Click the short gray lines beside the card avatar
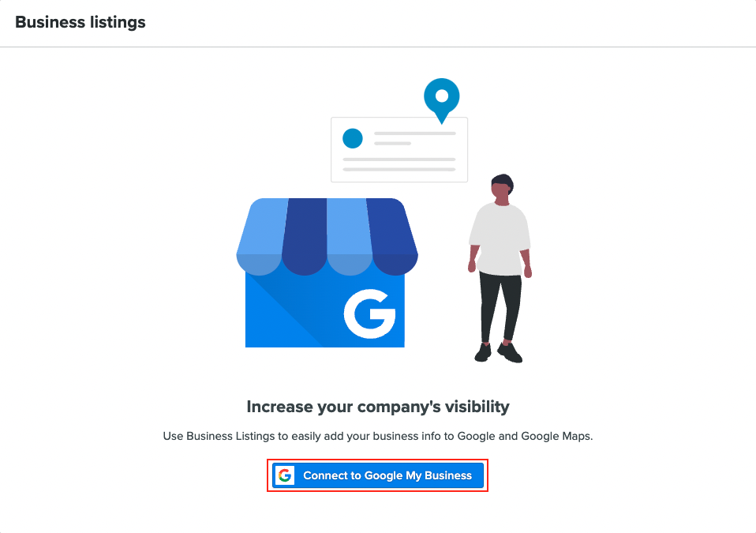This screenshot has height=533, width=756. (414, 138)
